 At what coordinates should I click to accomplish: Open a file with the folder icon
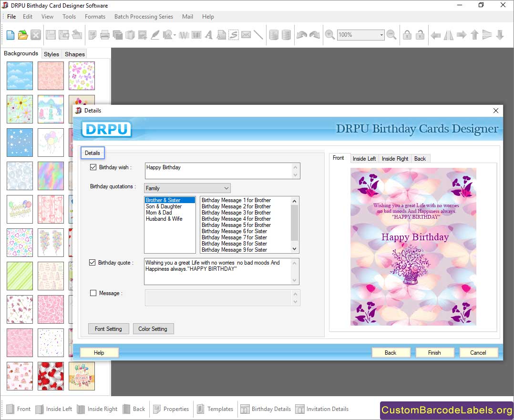(23, 35)
